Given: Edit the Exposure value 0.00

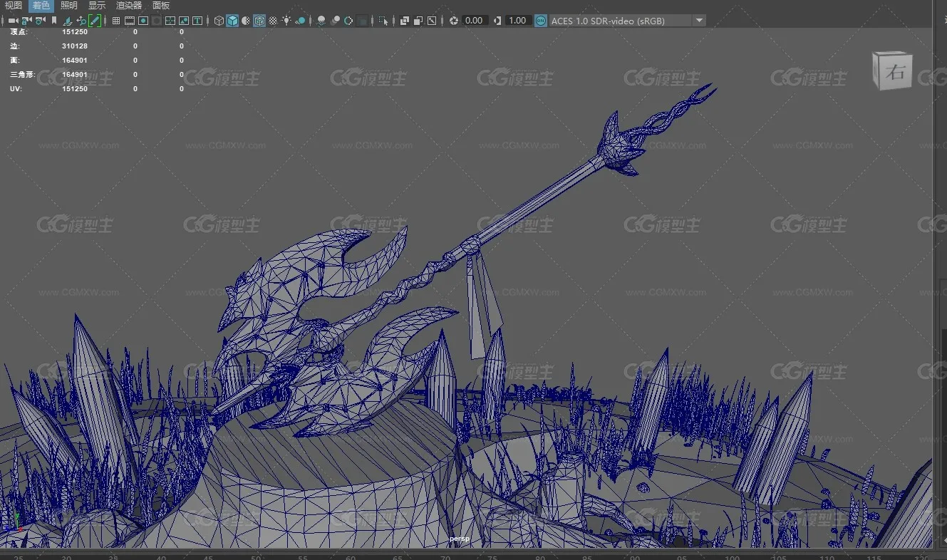Looking at the screenshot, I should (474, 21).
